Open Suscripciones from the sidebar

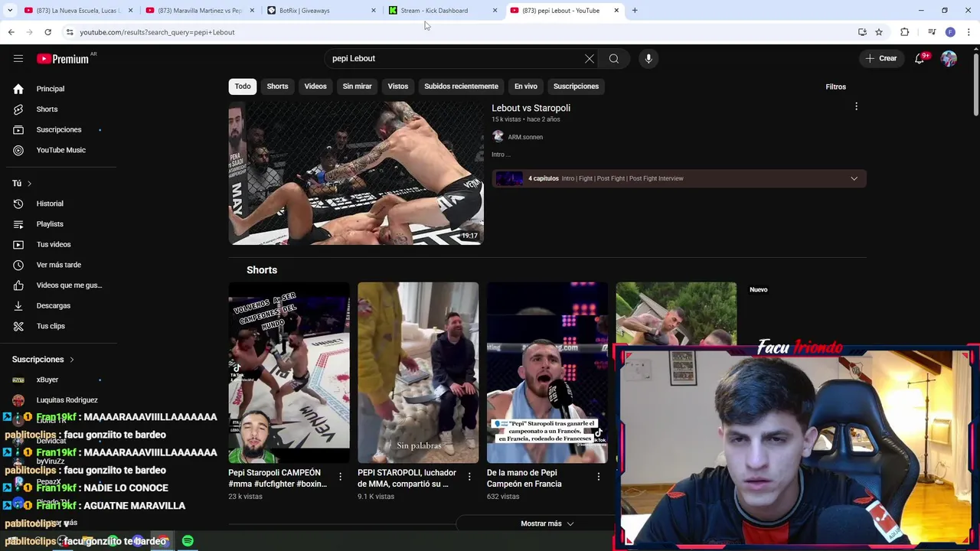pyautogui.click(x=58, y=130)
